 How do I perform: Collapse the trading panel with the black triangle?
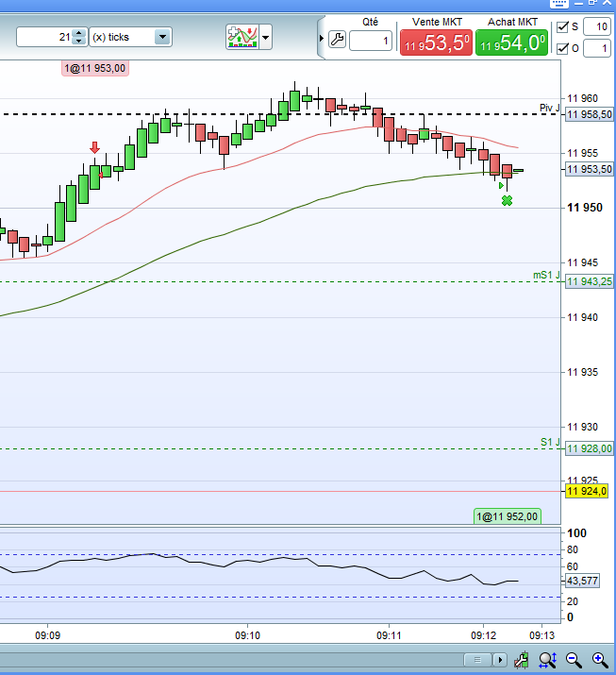[x=322, y=39]
